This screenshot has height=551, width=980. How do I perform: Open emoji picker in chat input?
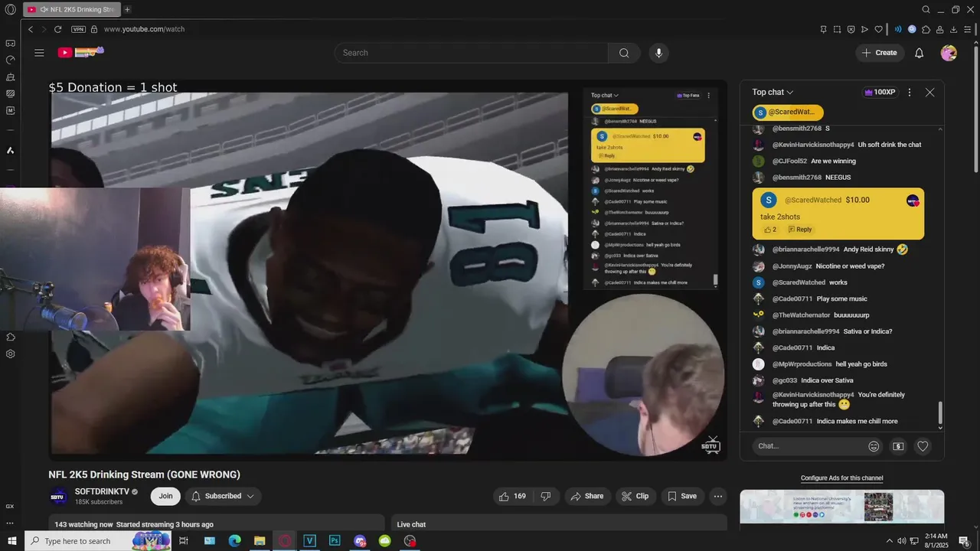[x=874, y=446]
